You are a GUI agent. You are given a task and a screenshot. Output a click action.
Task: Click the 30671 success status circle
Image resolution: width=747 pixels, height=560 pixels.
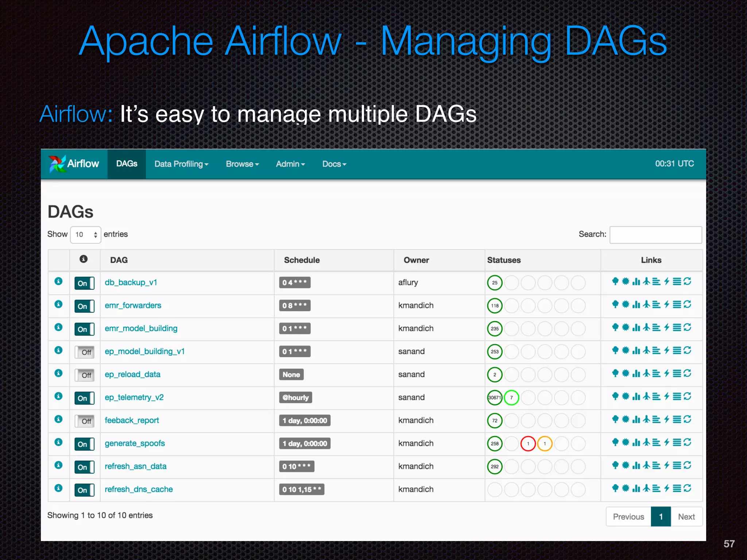pos(495,398)
